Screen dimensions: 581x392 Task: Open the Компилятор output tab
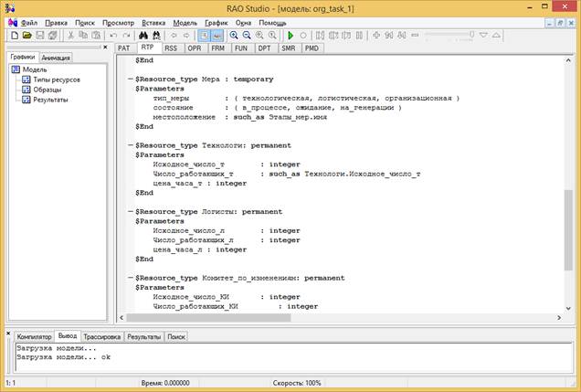click(34, 337)
